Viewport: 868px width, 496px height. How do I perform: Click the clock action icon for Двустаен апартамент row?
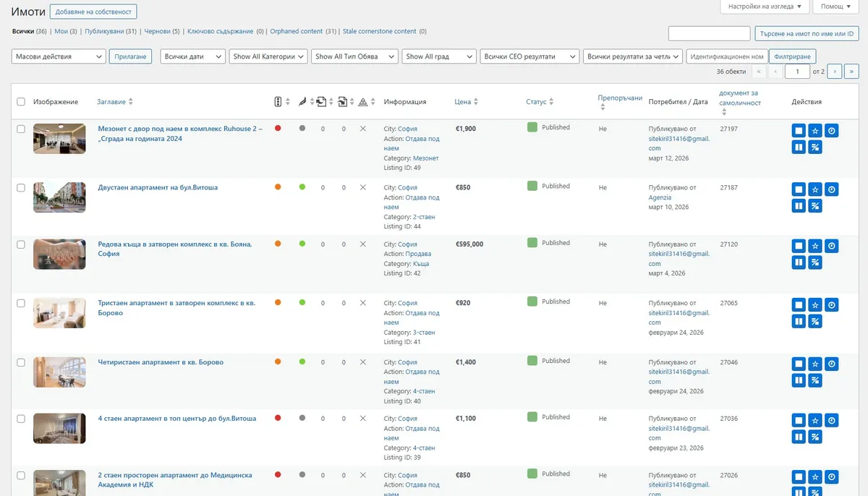[831, 189]
